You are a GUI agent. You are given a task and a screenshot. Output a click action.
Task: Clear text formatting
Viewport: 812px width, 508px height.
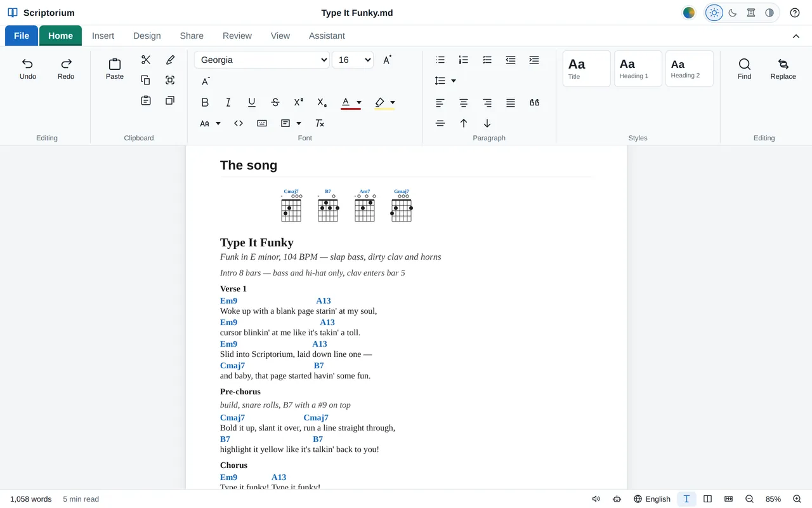(x=320, y=123)
